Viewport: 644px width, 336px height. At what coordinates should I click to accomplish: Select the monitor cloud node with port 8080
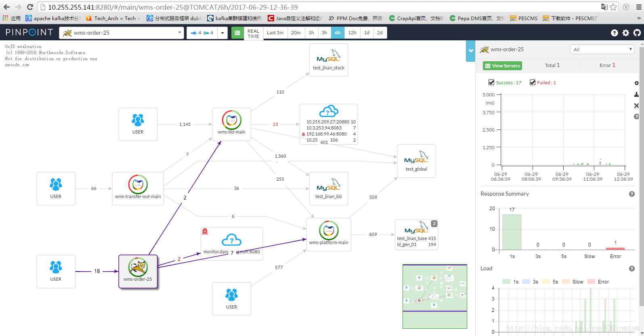pos(232,244)
